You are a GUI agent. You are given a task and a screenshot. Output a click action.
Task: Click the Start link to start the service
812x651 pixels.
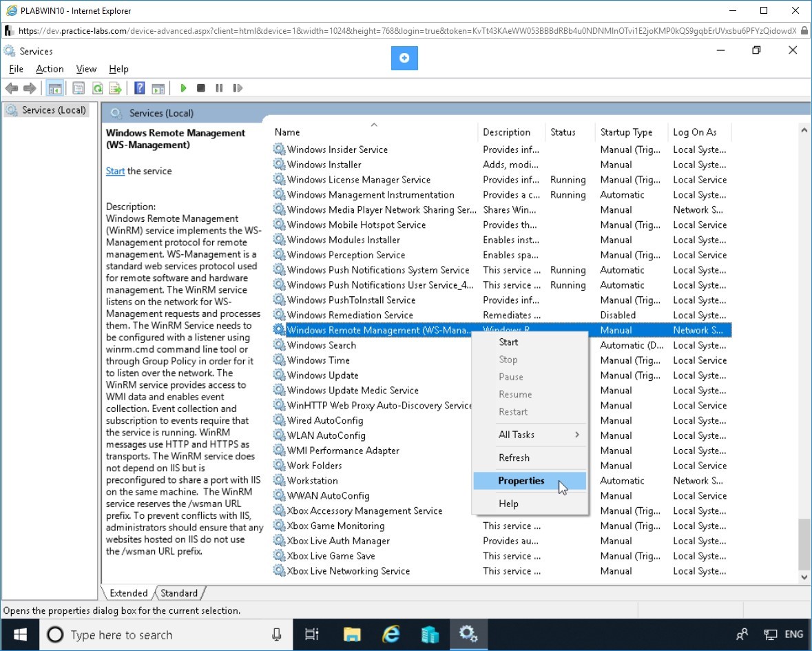[115, 171]
